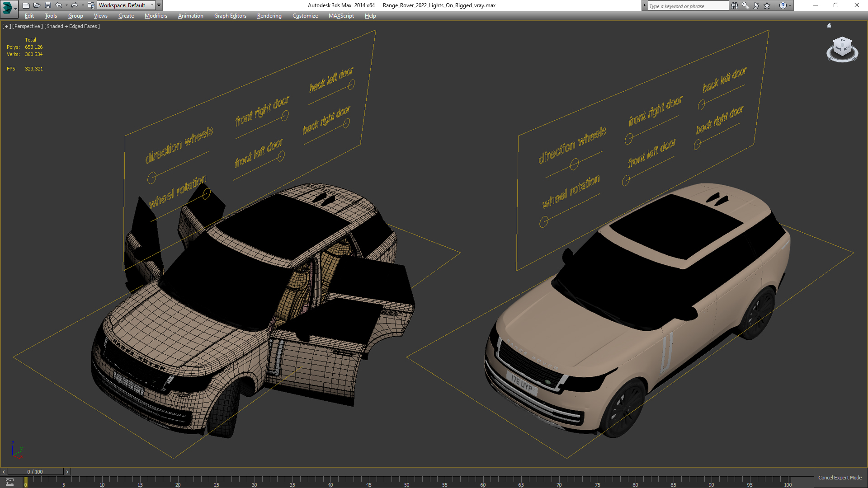The image size is (868, 488).
Task: Click the Polys count value 653 126
Action: click(34, 47)
